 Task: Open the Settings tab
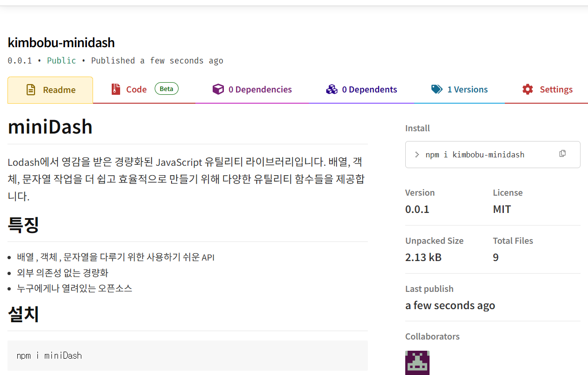547,90
